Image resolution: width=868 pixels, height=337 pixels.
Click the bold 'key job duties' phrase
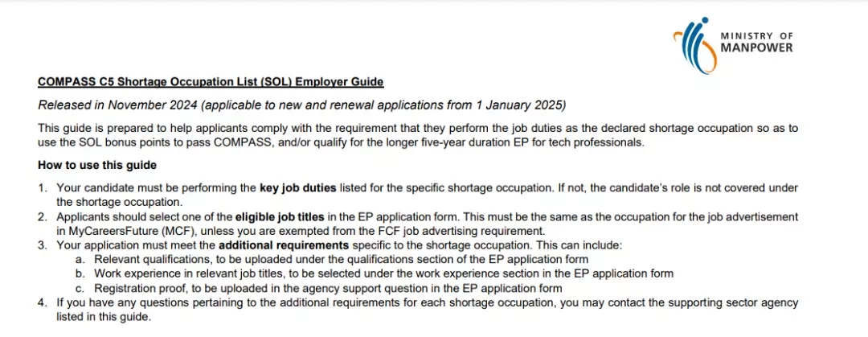[x=298, y=188]
